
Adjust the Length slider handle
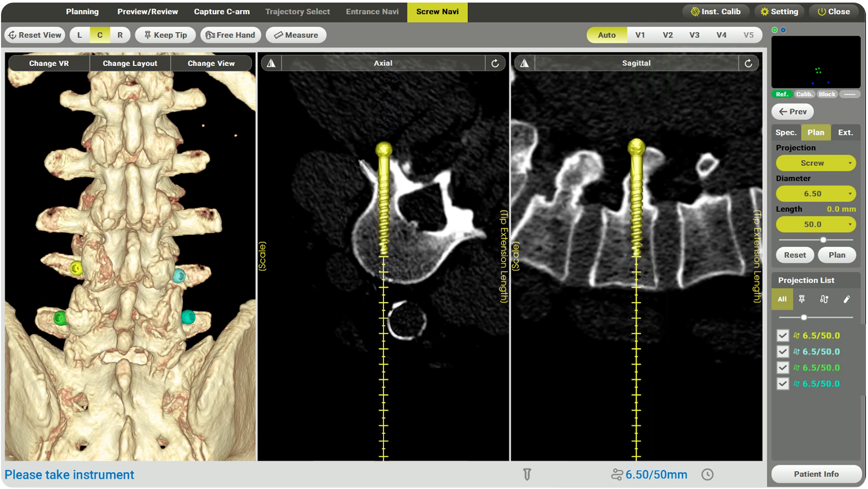[823, 240]
